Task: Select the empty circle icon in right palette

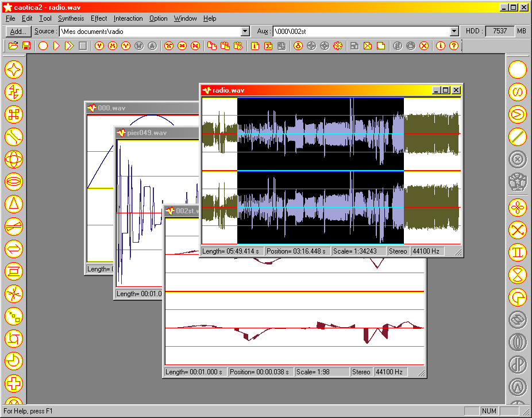Action: (x=518, y=70)
